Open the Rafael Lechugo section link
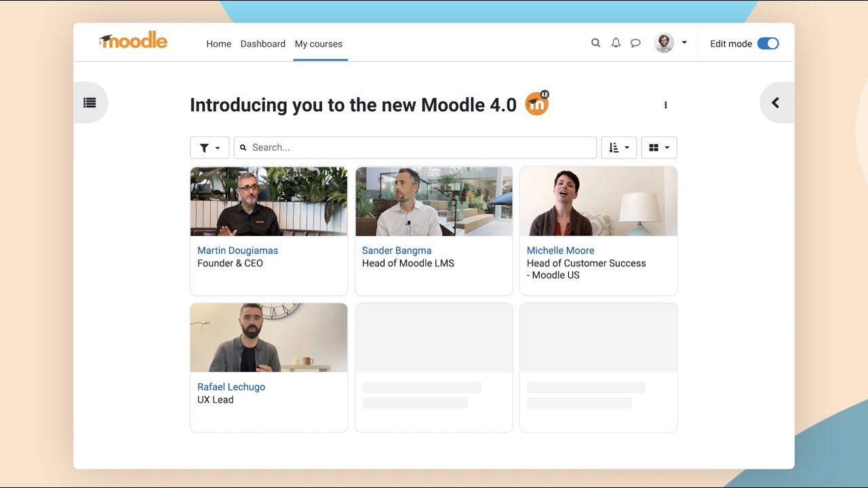Screen dimensions: 868x488 [231, 386]
